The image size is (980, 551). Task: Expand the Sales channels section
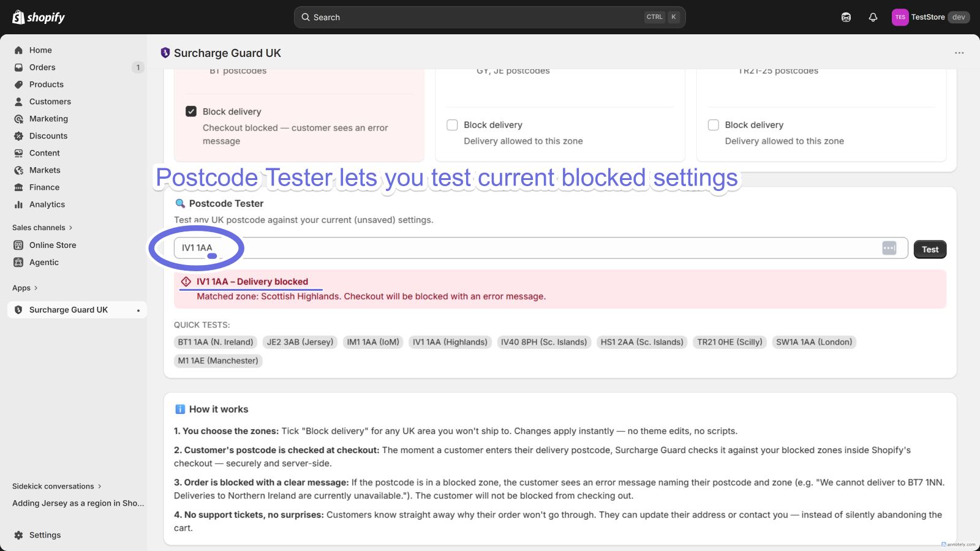tap(42, 228)
